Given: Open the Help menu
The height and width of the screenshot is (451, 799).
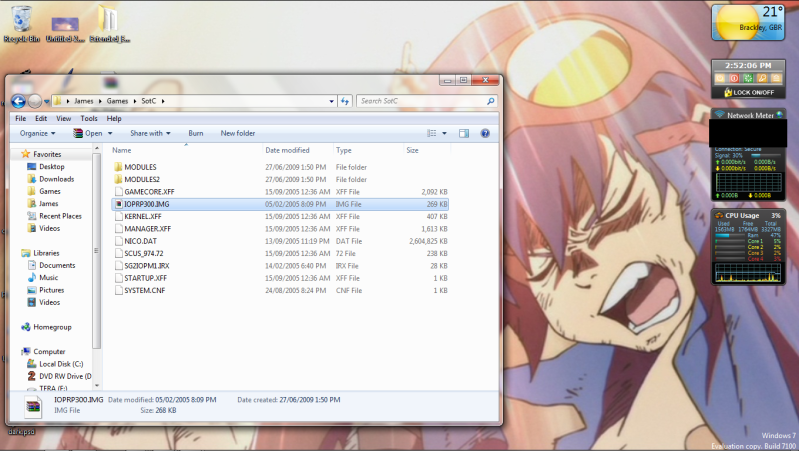Looking at the screenshot, I should tap(114, 118).
